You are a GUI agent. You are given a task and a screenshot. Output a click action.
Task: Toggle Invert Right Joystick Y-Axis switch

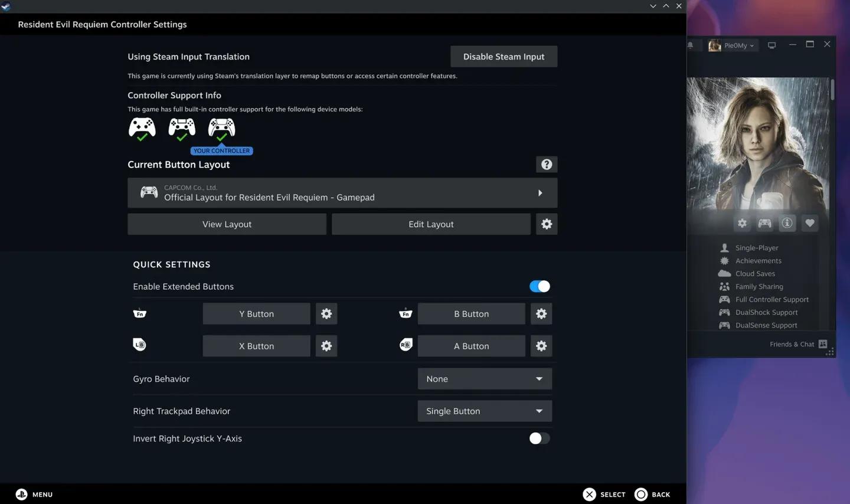pos(540,438)
